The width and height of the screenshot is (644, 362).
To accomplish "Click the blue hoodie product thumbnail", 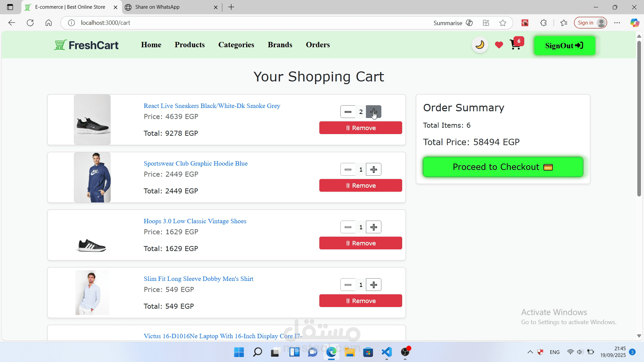I will 92,177.
